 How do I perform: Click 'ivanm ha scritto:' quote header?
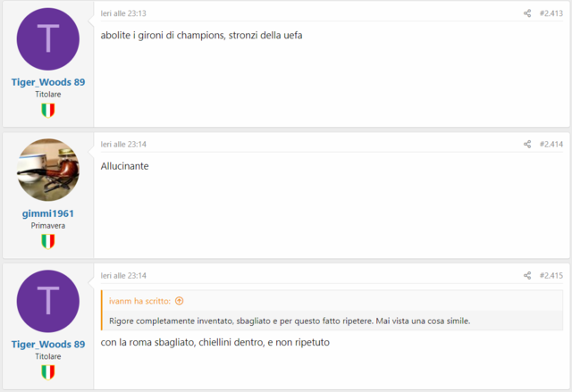point(139,301)
